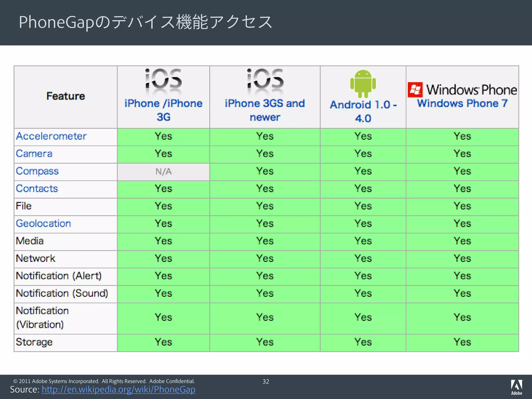532x399 pixels.
Task: Click Yes for Storage under iPhone 3GS and newer
Action: [265, 342]
